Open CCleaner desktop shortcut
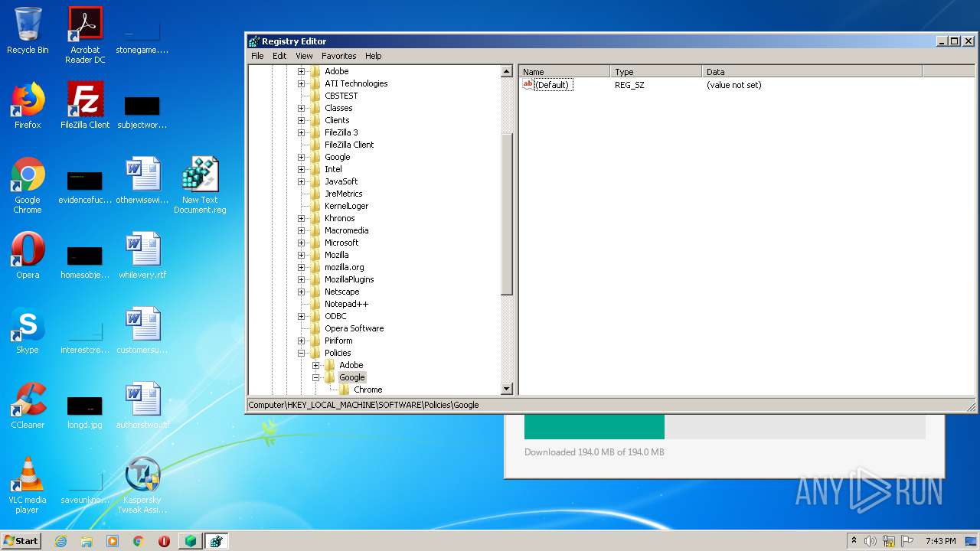Screen dimensions: 980x551 pyautogui.click(x=28, y=406)
